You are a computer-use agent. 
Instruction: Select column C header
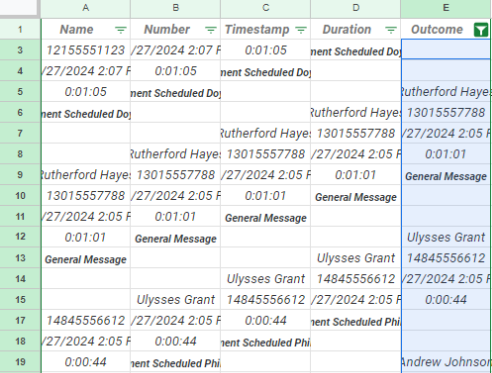tap(266, 8)
